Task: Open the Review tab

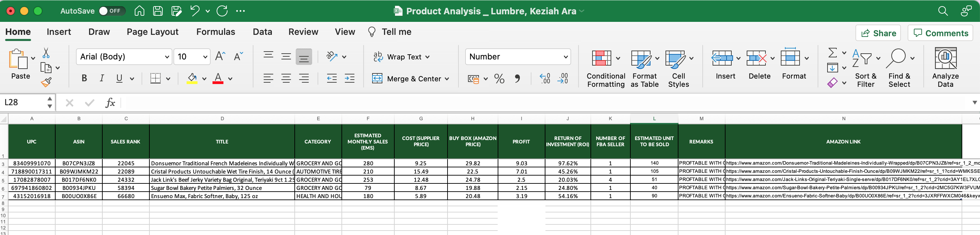Action: pos(303,32)
